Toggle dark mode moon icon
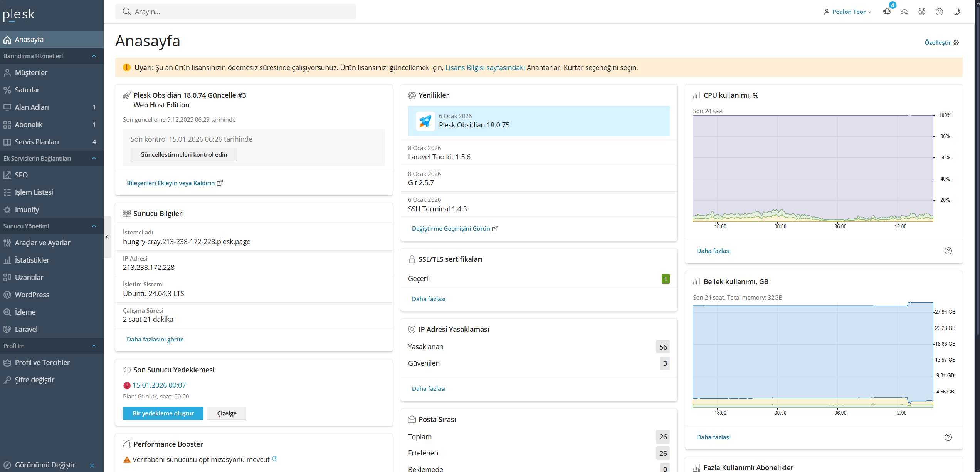The width and height of the screenshot is (980, 472). click(x=956, y=12)
